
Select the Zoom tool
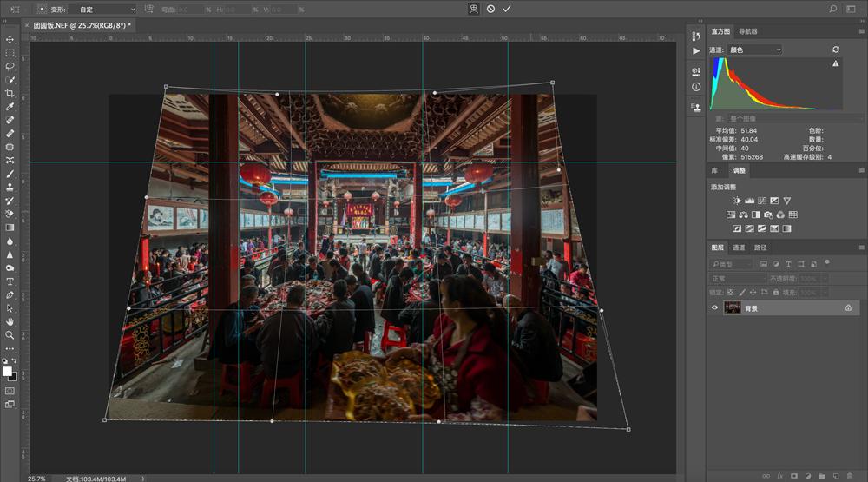tap(10, 335)
